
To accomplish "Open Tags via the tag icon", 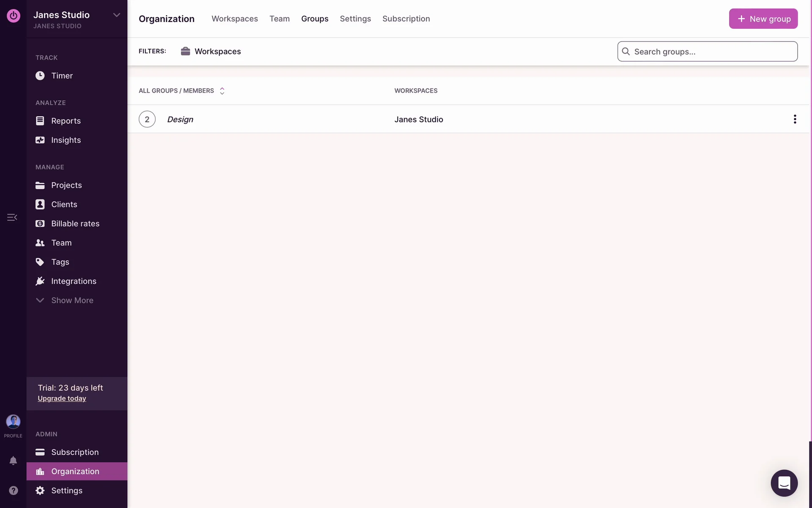I will (40, 262).
